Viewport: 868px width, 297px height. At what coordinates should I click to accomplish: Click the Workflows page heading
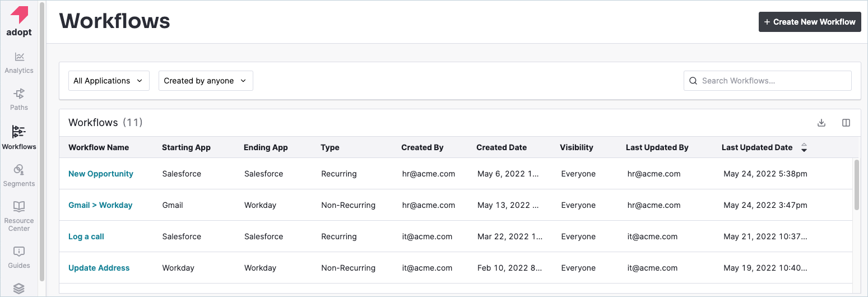115,21
